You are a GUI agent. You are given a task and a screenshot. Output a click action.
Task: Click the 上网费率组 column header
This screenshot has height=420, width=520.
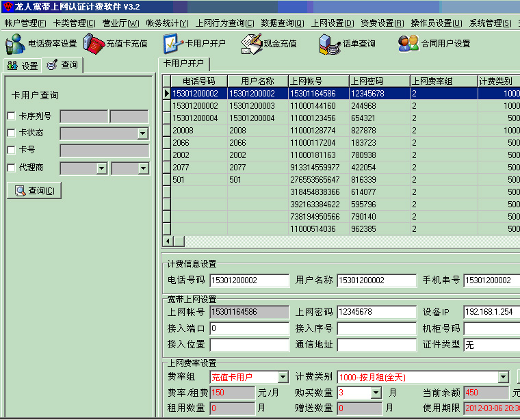(x=444, y=81)
